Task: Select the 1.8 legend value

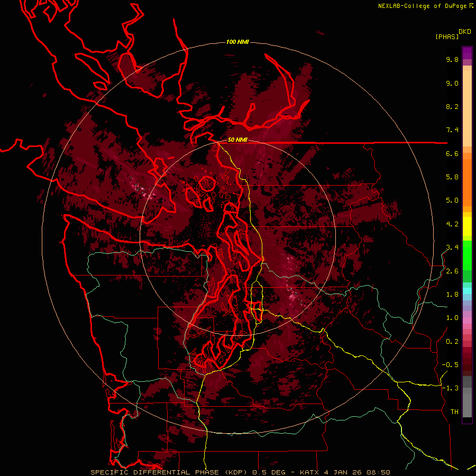Action: [x=452, y=295]
